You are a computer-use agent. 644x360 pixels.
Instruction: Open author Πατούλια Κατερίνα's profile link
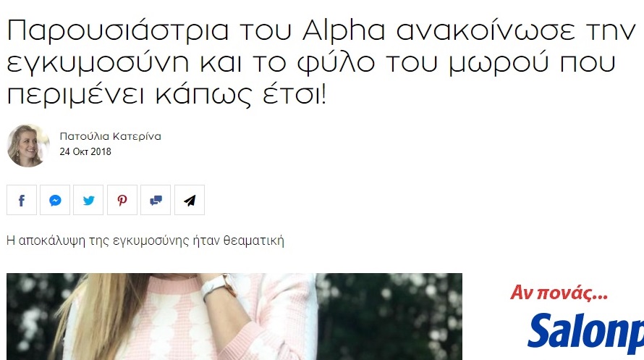click(x=110, y=136)
